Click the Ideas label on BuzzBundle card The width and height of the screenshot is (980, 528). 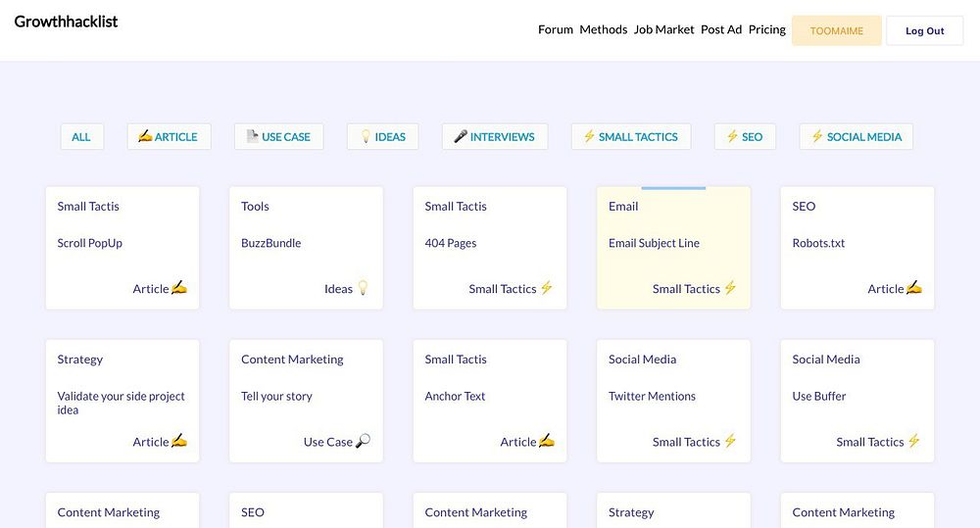[338, 289]
